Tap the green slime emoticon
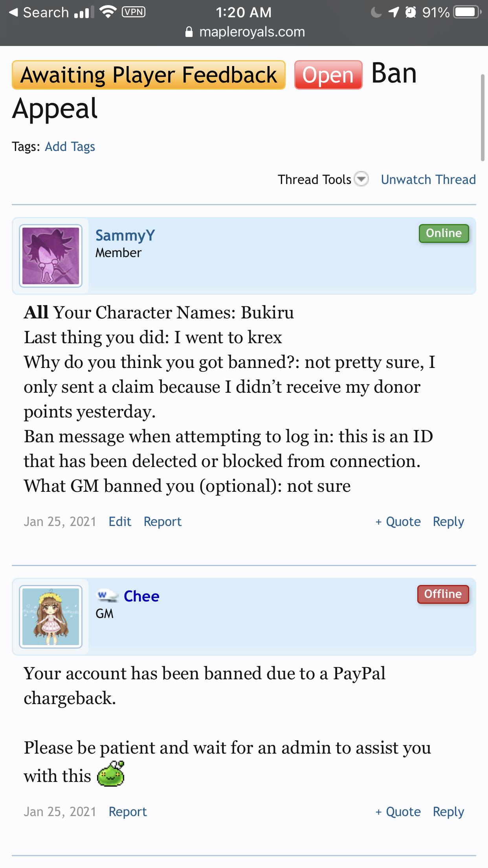488x868 pixels. 111,774
